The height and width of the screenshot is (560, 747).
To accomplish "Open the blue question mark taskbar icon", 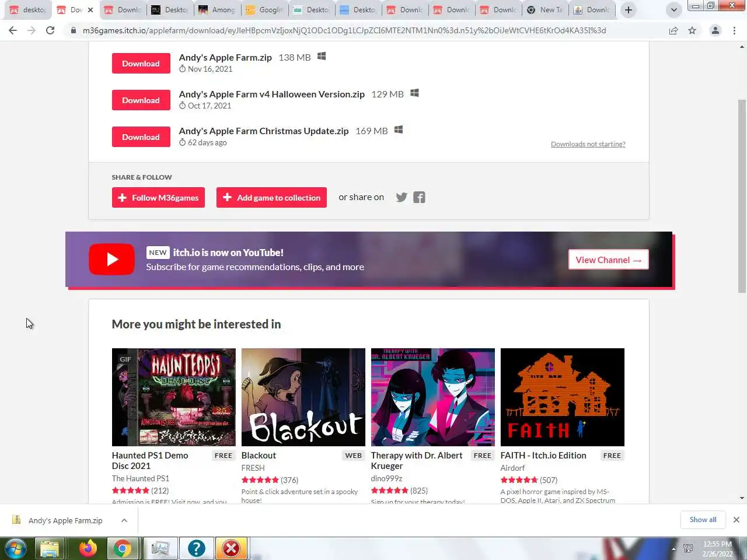I will pos(196,548).
